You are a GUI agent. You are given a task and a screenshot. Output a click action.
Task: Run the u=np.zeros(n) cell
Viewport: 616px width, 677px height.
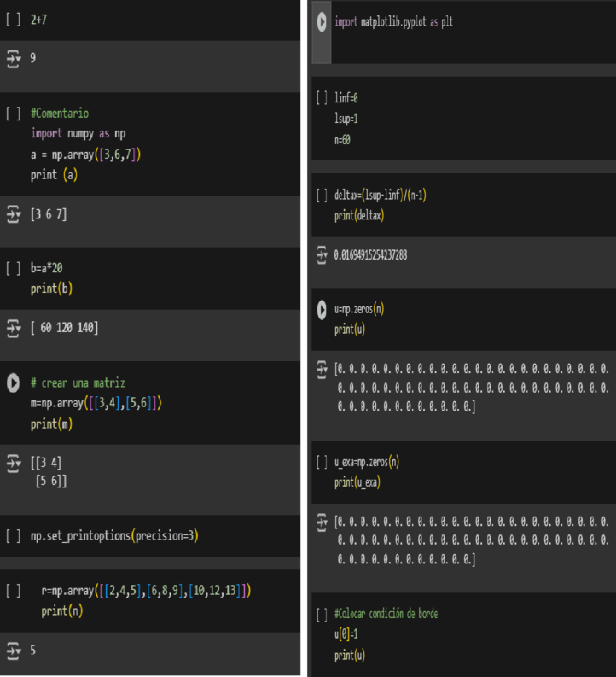click(322, 310)
